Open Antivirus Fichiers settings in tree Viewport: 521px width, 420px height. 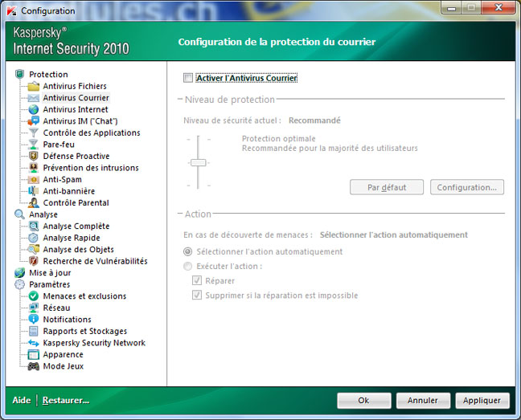click(75, 86)
